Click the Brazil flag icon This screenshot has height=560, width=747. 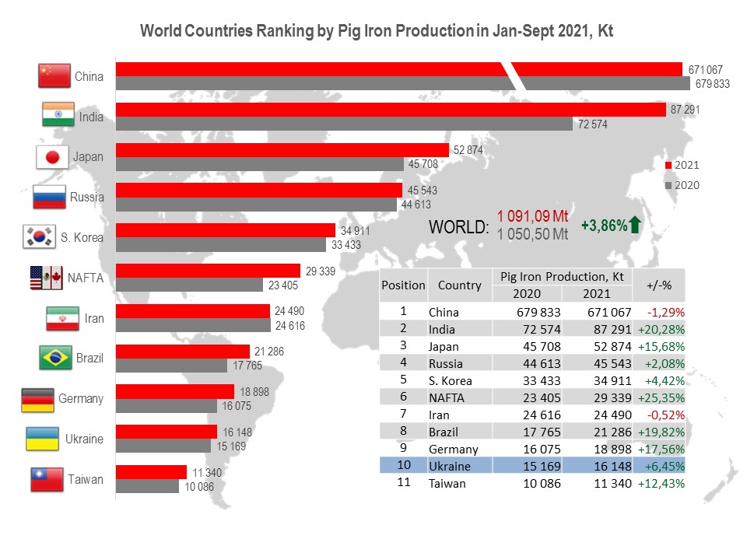[x=55, y=359]
